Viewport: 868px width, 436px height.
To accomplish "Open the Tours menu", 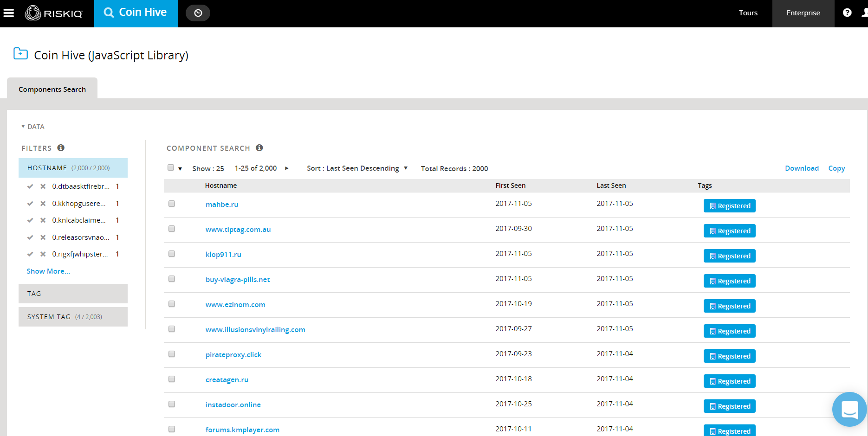I will pos(748,13).
